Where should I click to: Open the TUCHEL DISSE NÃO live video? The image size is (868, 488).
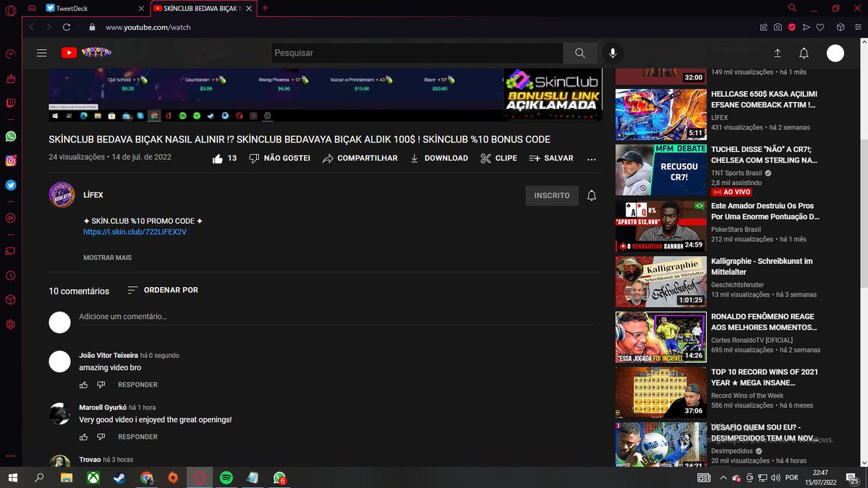pyautogui.click(x=660, y=171)
